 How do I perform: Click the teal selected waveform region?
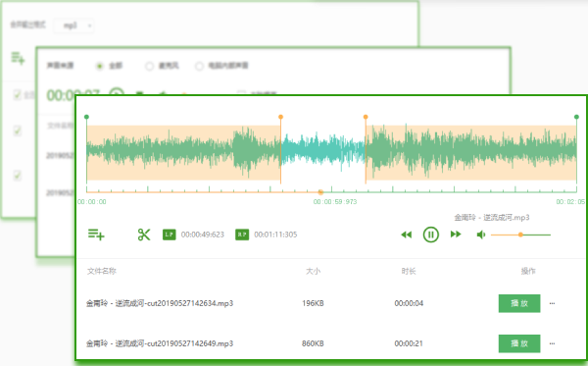(x=322, y=150)
